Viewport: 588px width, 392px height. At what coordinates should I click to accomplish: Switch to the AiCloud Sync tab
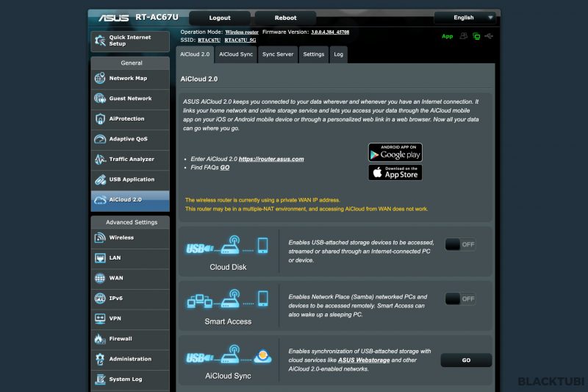pos(236,54)
